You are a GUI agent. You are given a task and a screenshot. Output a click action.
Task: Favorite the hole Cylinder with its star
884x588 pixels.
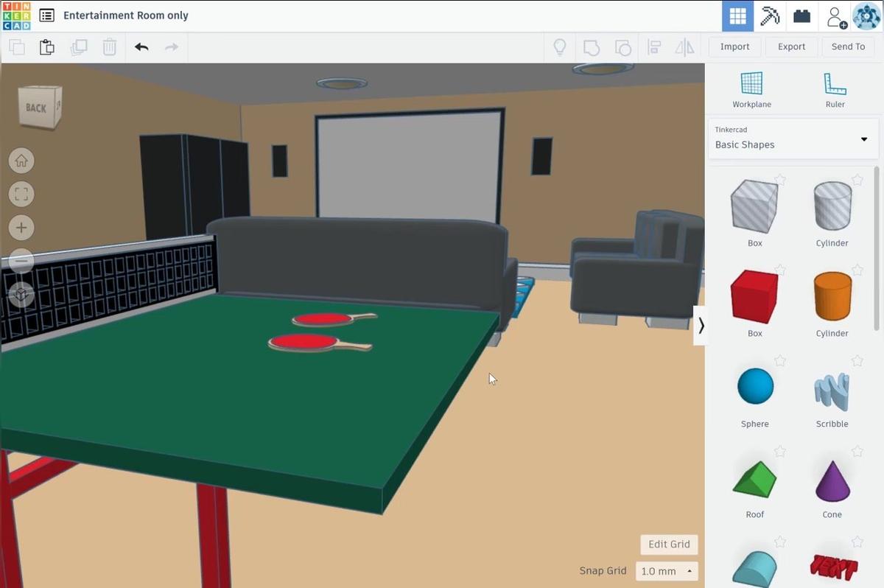click(x=857, y=180)
